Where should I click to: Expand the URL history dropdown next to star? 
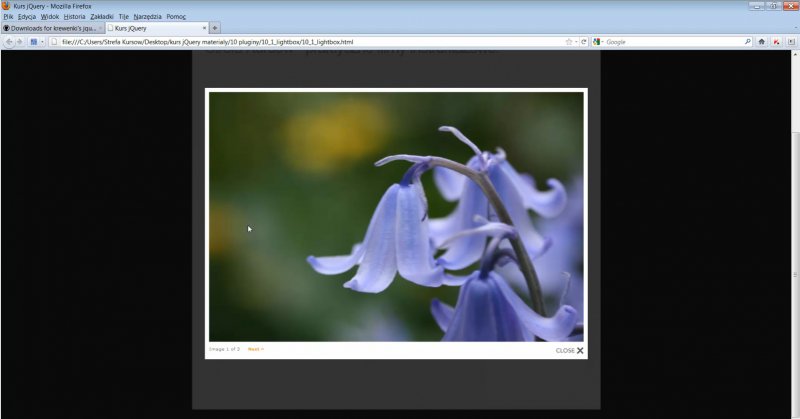[576, 42]
